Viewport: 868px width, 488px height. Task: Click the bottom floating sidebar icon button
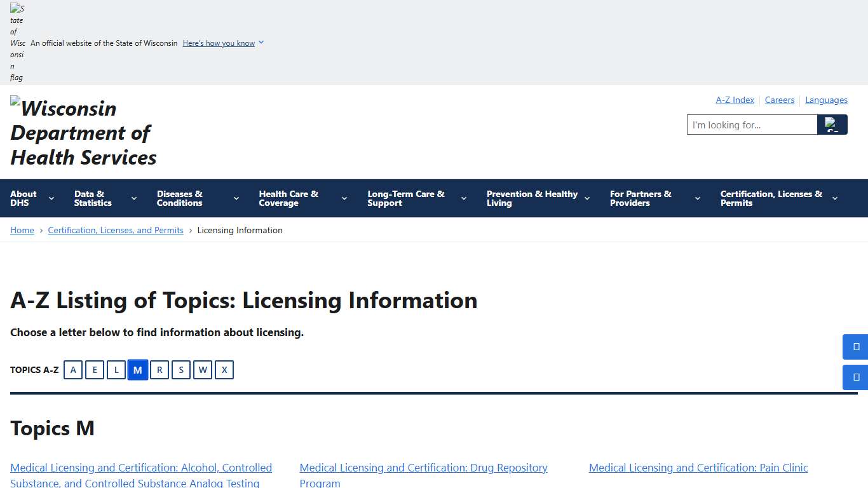pyautogui.click(x=855, y=377)
